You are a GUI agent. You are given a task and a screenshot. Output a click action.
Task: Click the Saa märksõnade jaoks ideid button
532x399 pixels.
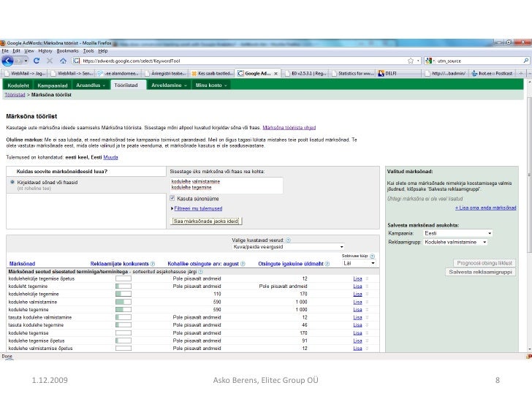pos(205,219)
